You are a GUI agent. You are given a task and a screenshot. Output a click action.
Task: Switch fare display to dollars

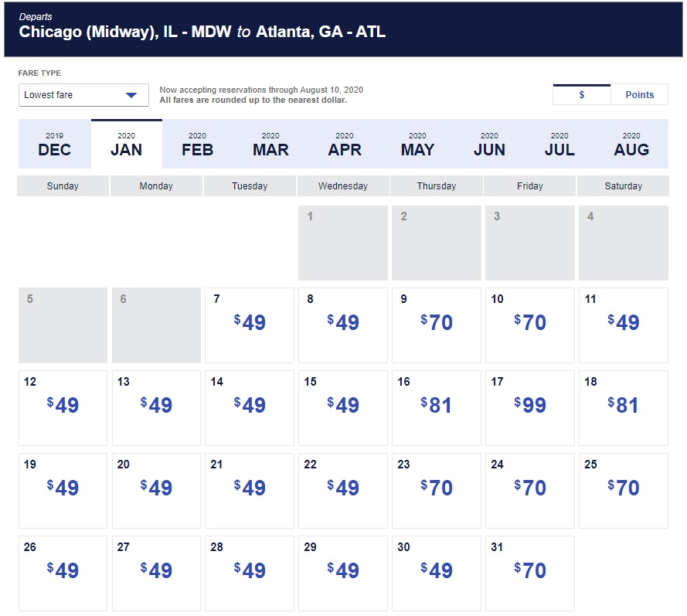[x=581, y=95]
